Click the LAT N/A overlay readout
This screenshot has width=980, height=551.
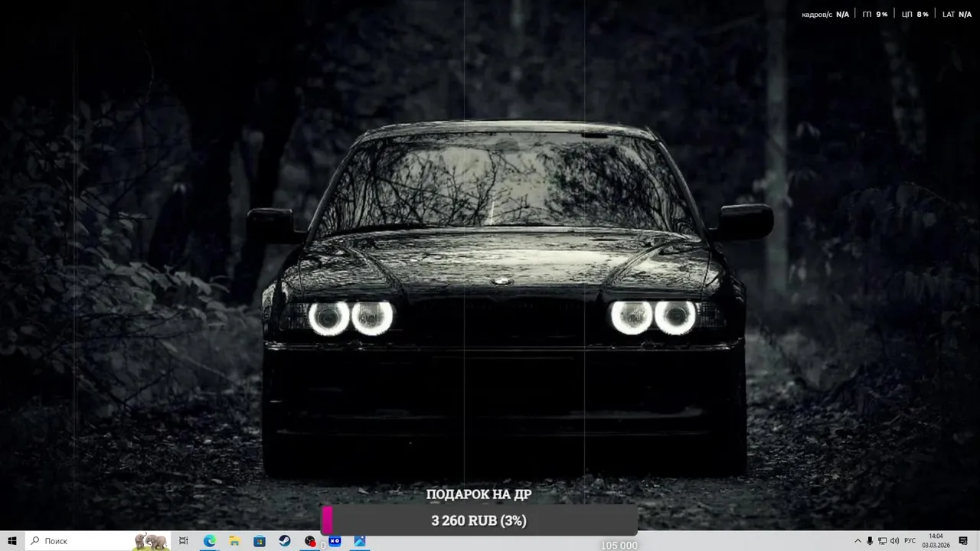point(957,15)
